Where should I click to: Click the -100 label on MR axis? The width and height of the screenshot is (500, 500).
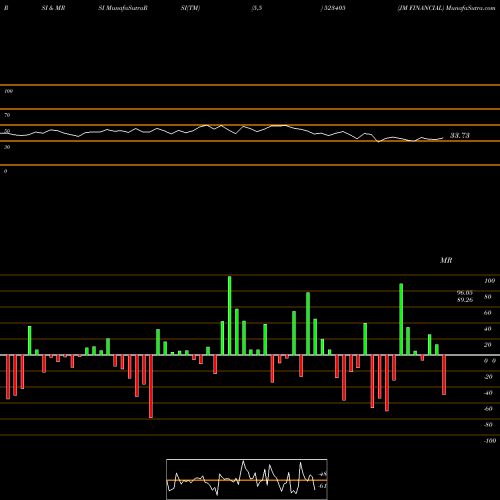click(490, 441)
